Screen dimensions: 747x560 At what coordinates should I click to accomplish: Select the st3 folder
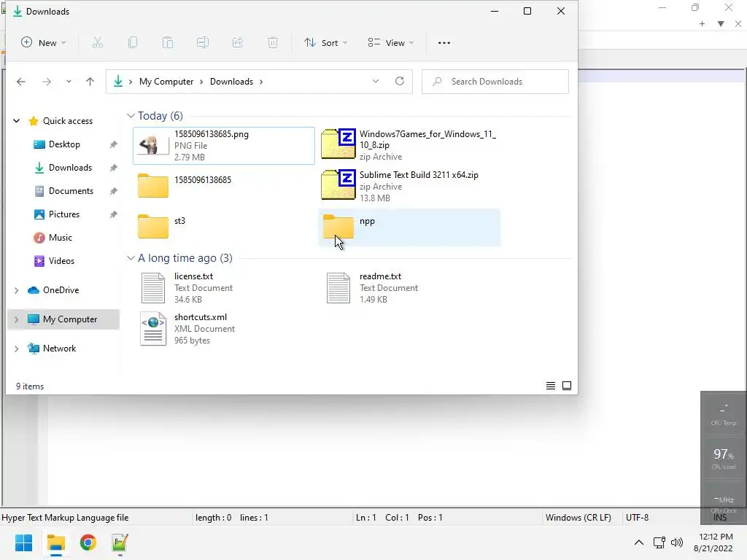click(224, 227)
